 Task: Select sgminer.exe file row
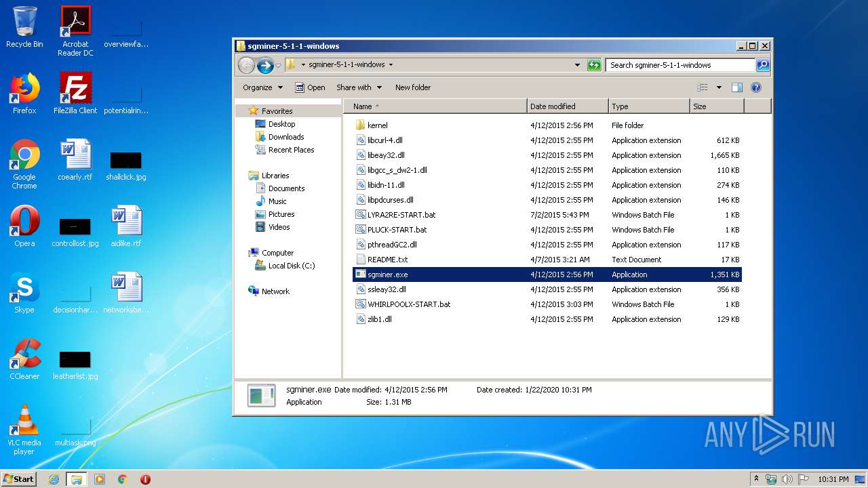point(547,274)
